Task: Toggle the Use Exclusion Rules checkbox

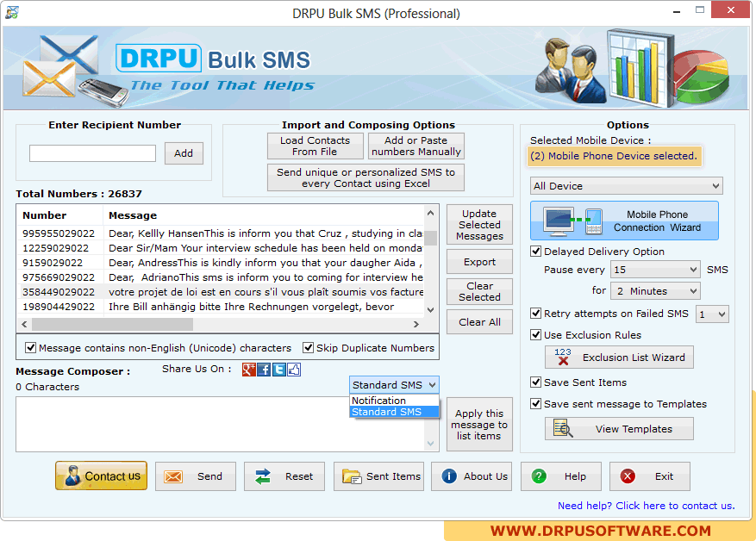Action: coord(535,335)
